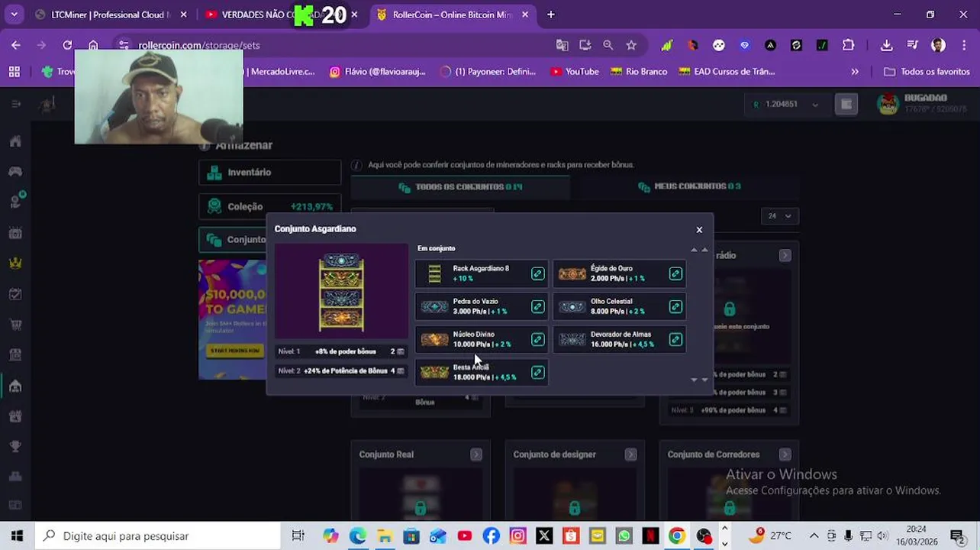
Task: Open the MercadoLivre bookmark
Action: [281, 72]
